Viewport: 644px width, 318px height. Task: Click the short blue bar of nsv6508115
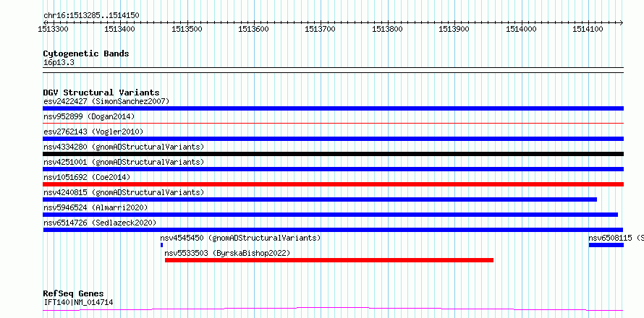[606, 245]
